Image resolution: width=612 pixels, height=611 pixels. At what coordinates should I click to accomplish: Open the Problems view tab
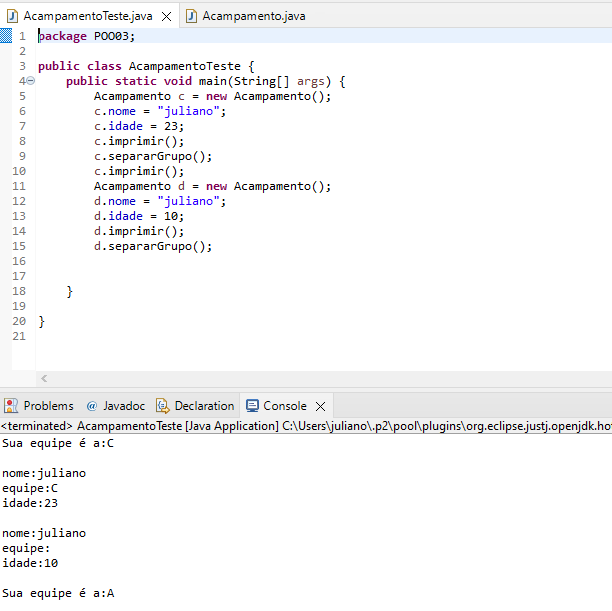(39, 406)
